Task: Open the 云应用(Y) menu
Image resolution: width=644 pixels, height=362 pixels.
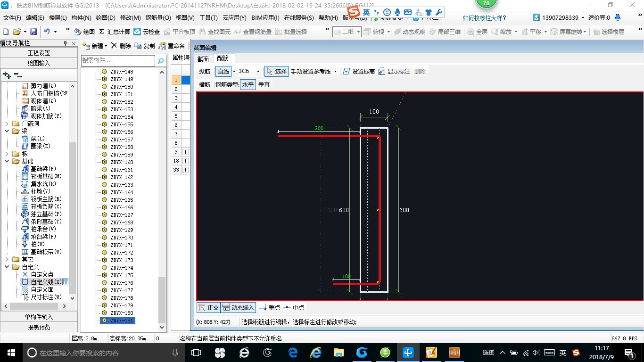Action: (234, 18)
